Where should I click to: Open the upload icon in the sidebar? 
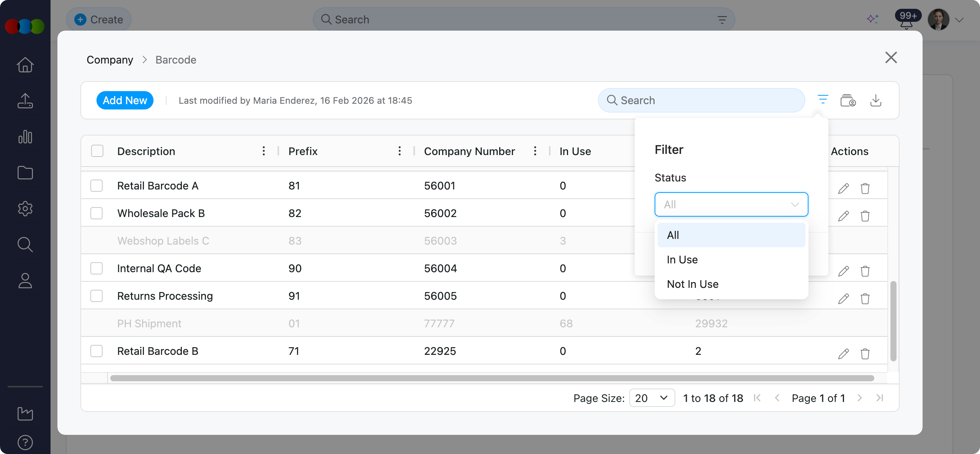tap(25, 101)
